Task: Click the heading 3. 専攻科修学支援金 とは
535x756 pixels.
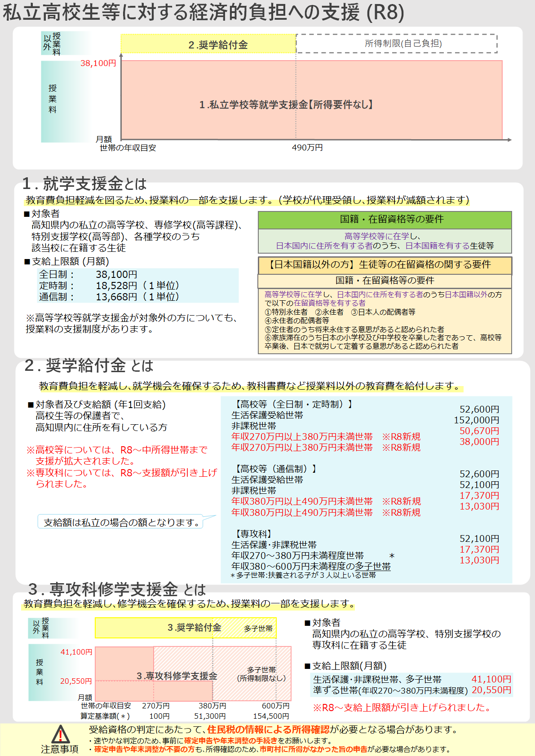Action: [117, 589]
